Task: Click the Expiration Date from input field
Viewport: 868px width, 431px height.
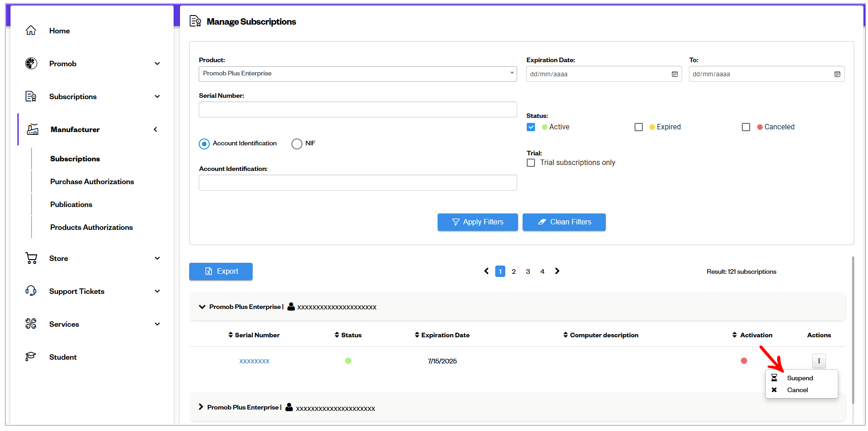Action: click(x=604, y=74)
